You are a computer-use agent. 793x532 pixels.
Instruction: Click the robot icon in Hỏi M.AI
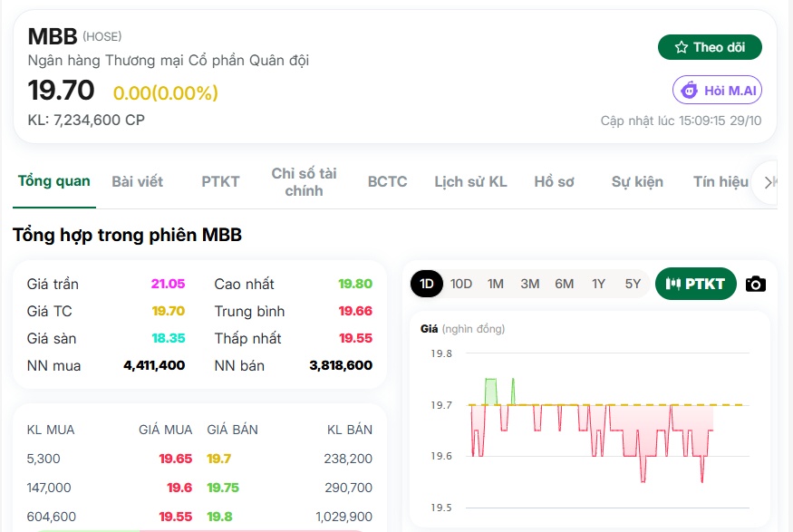click(x=689, y=91)
